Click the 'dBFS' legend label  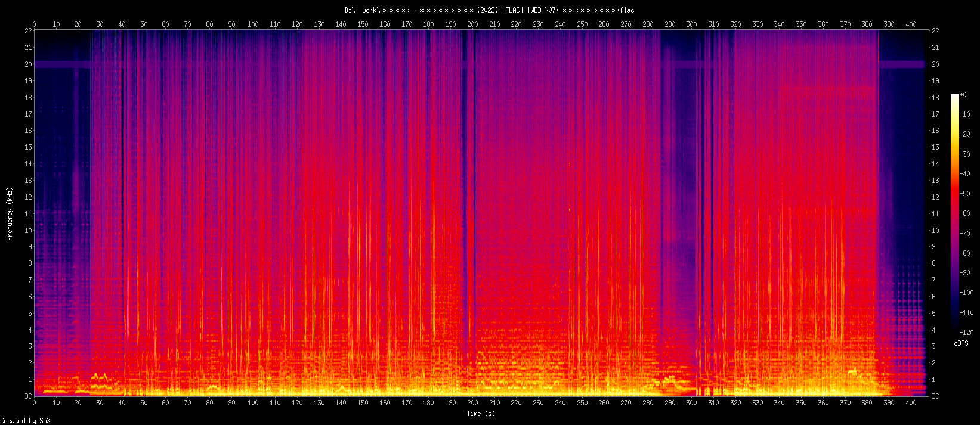coord(961,343)
